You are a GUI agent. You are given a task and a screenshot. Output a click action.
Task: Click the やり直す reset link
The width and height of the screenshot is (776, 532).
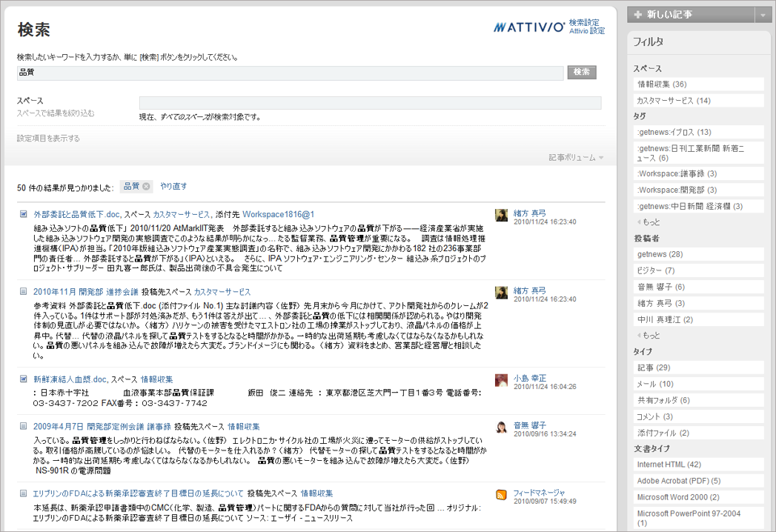(173, 187)
